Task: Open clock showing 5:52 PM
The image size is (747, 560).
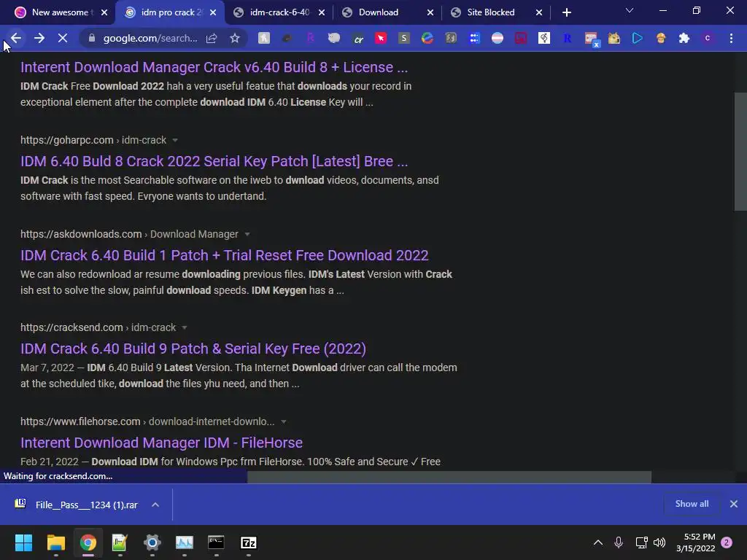Action: point(695,542)
